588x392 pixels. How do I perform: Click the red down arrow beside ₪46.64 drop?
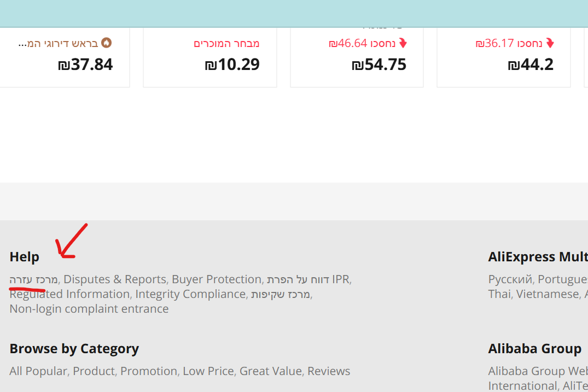click(403, 43)
